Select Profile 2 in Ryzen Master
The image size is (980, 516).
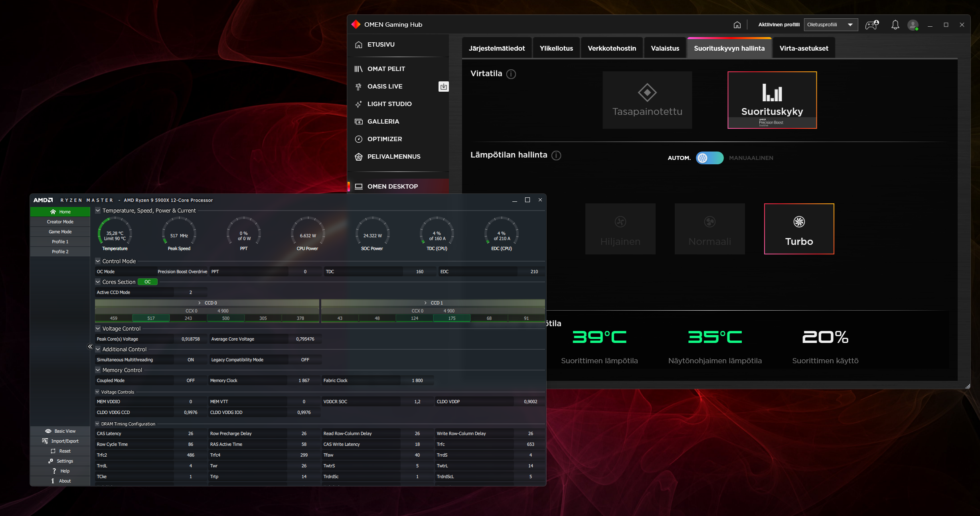coord(60,252)
